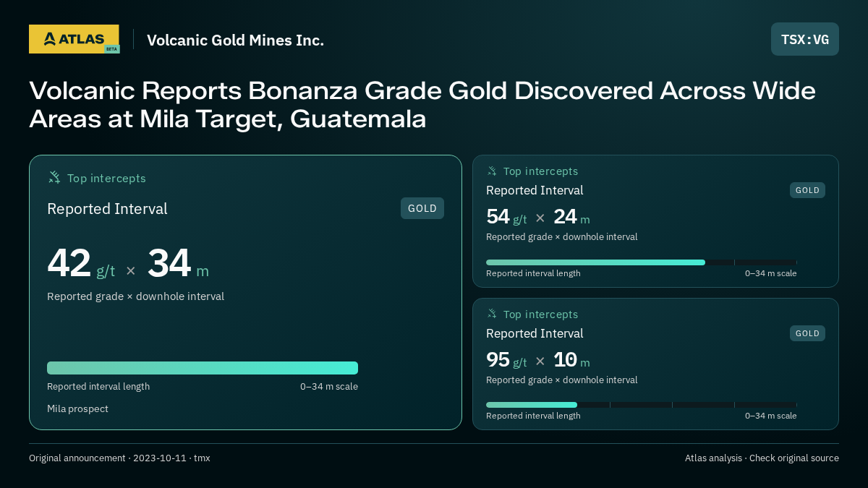Click GOLD tag in the 42 g/t card
The width and height of the screenshot is (868, 488).
point(422,208)
